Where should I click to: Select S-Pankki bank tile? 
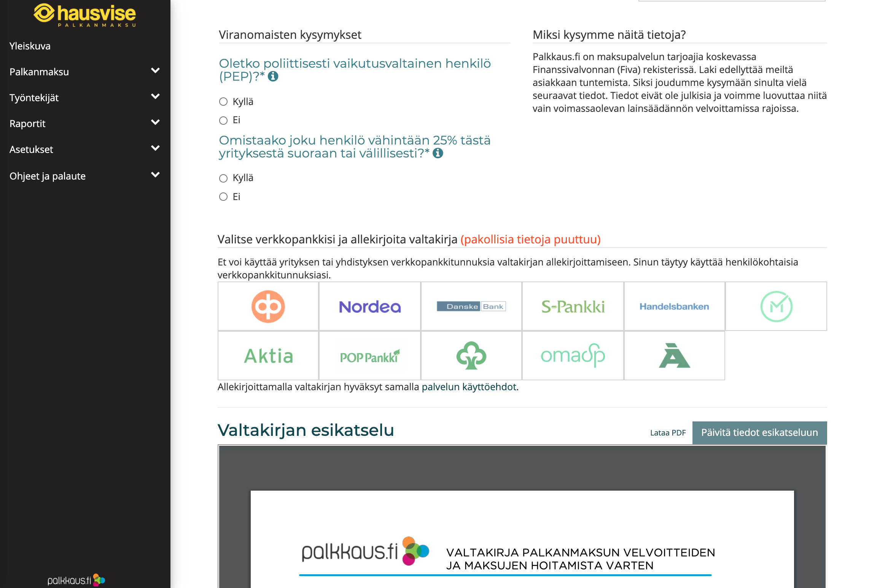(x=573, y=306)
